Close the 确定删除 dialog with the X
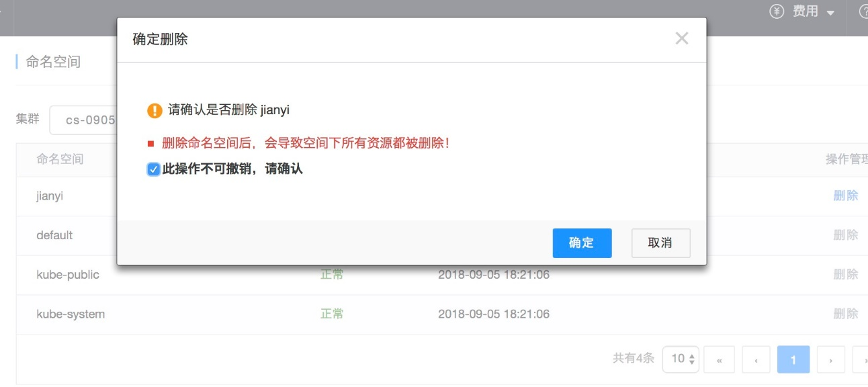Image resolution: width=868 pixels, height=387 pixels. click(681, 38)
